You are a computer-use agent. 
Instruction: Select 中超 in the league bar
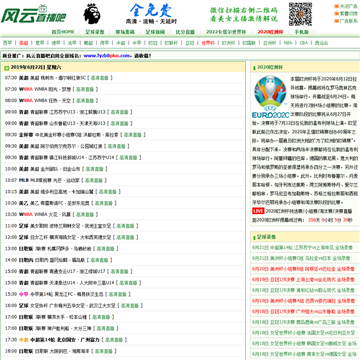coord(120,43)
